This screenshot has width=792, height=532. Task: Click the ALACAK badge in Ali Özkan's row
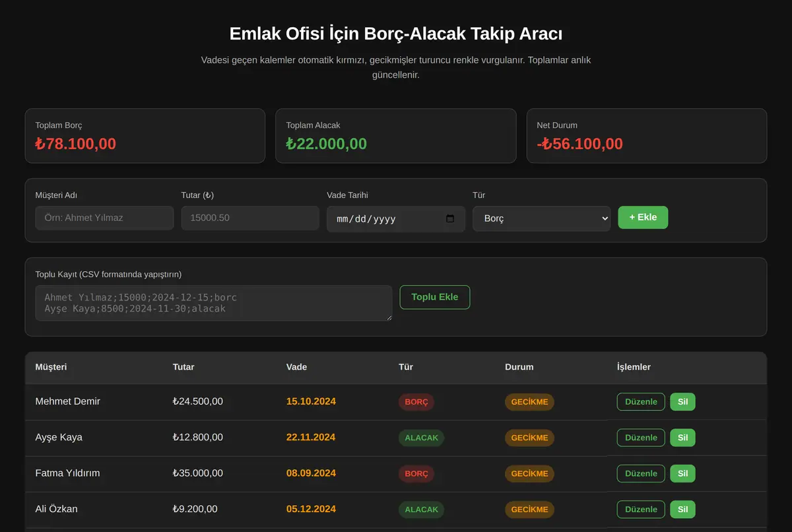(421, 510)
